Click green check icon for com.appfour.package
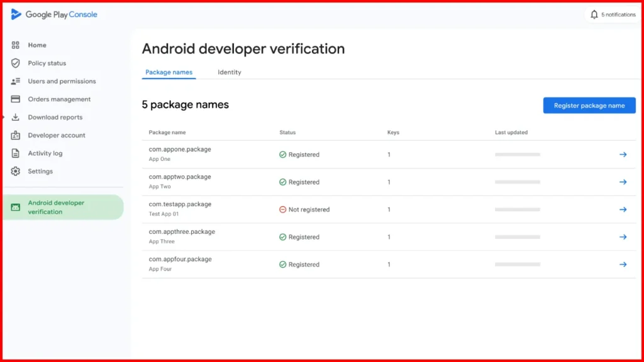644x362 pixels. pyautogui.click(x=282, y=265)
